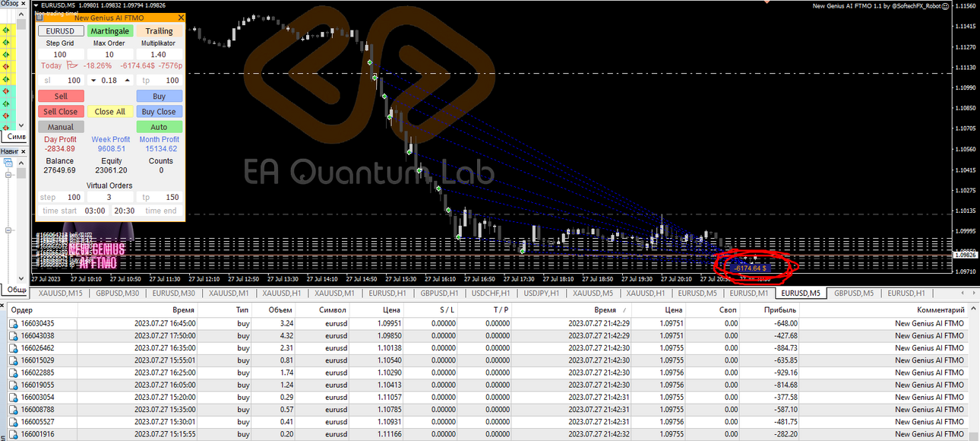Click the Sell Close button
Viewport: 980px width, 441px height.
tap(61, 112)
